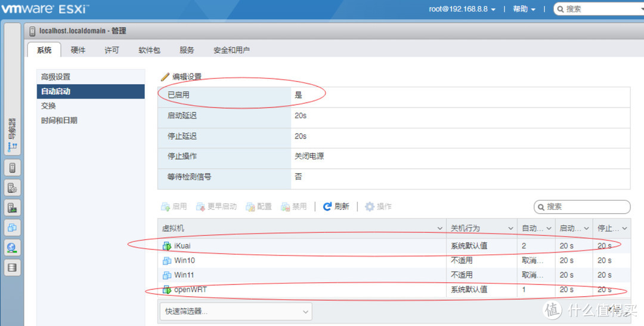
Task: Click the openWRT VM icon
Action: coord(167,290)
